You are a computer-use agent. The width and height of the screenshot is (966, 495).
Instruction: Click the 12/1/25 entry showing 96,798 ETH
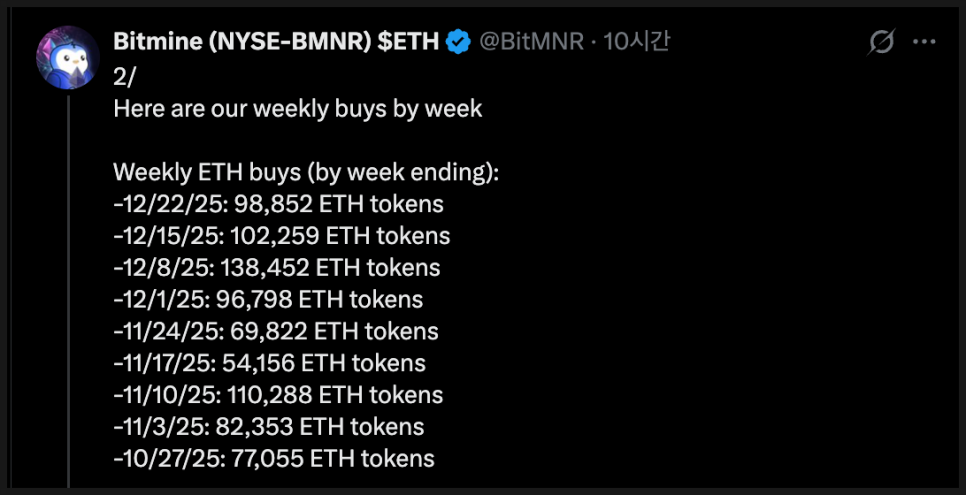pyautogui.click(x=268, y=299)
